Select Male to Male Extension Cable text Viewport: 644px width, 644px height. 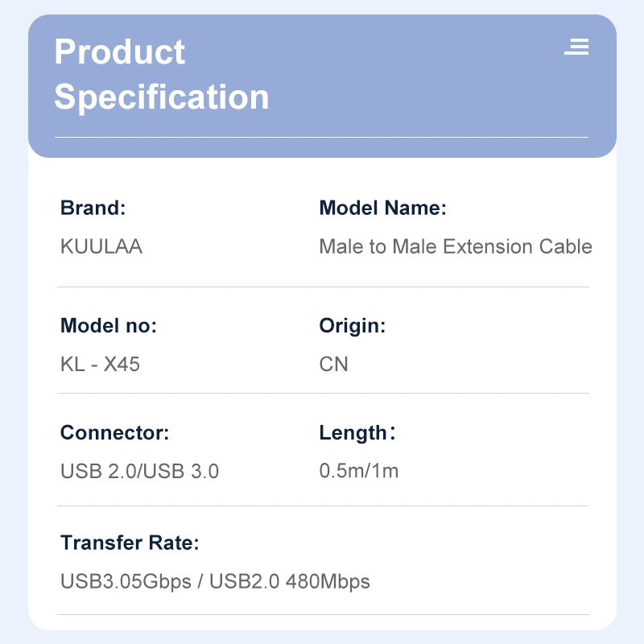coord(456,246)
